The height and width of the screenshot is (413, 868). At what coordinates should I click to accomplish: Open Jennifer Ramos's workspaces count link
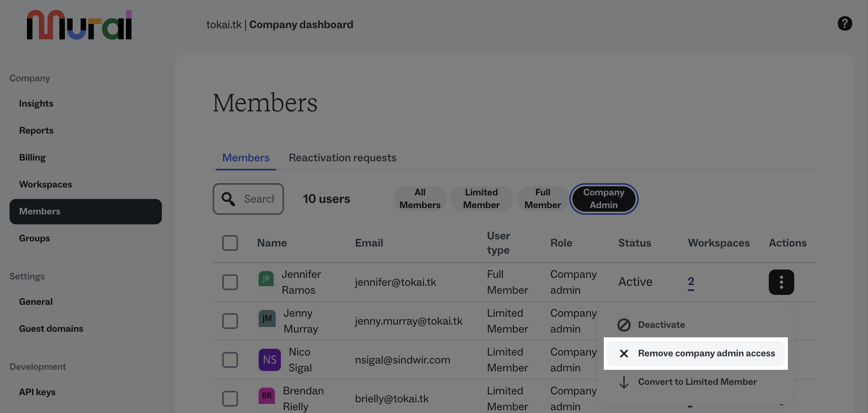point(691,282)
